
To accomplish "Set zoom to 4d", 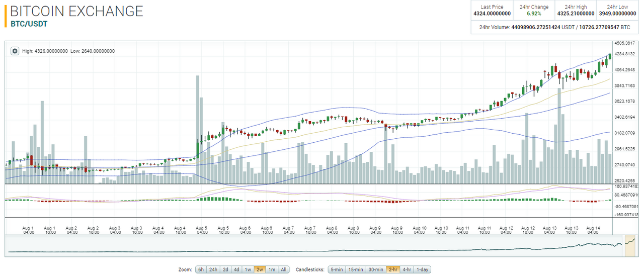I will click(x=236, y=269).
